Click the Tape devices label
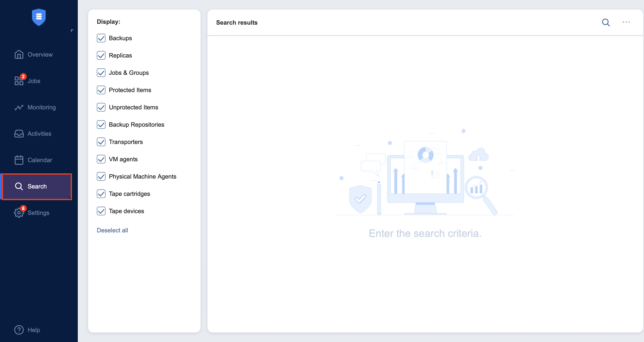This screenshot has width=644, height=342. coord(126,211)
